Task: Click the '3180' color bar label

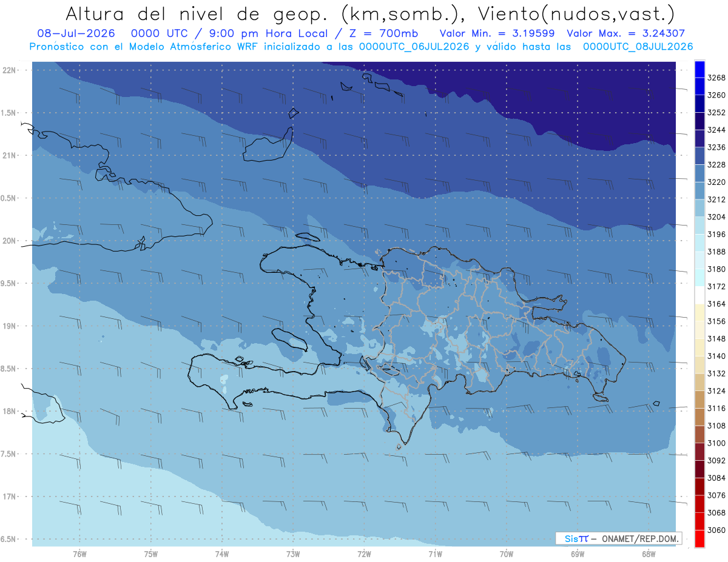Action: point(716,269)
